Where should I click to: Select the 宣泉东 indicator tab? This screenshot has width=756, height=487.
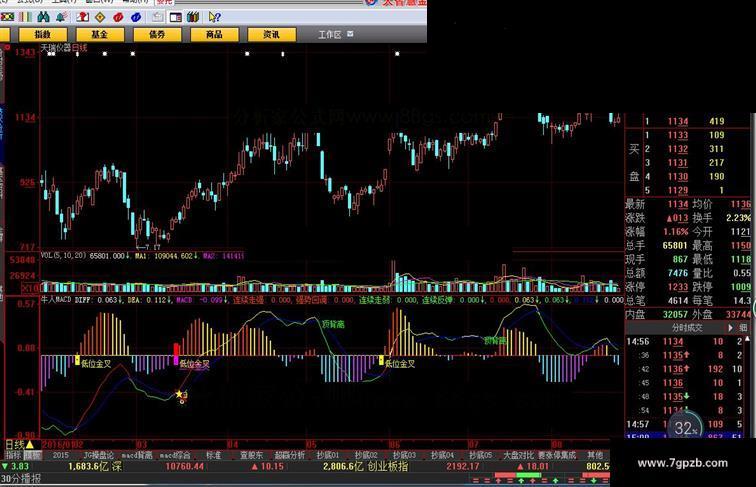click(252, 455)
